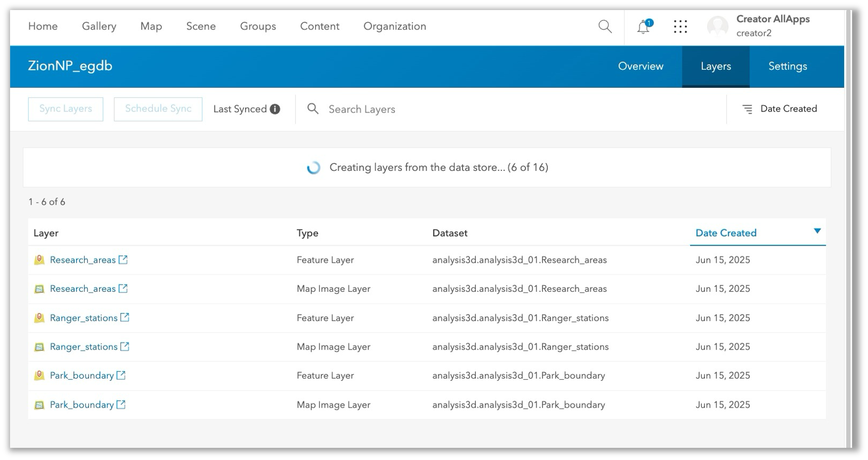Open the Research_areas Map Image Layer link
Screen dimensions: 868x460
coord(83,289)
